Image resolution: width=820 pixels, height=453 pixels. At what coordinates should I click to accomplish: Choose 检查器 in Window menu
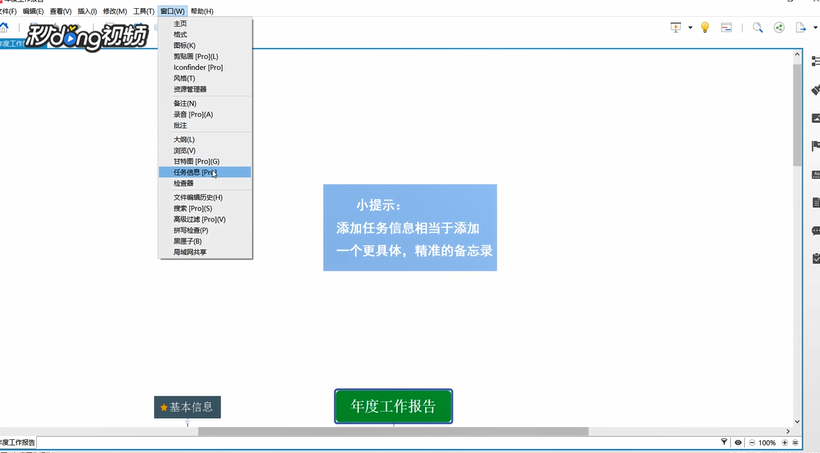point(205,184)
